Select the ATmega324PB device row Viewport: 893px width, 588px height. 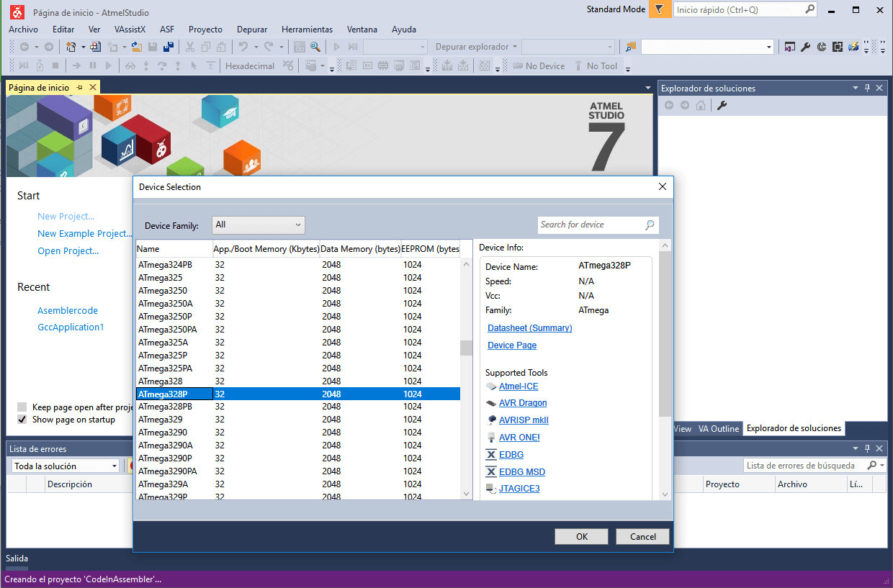[298, 264]
